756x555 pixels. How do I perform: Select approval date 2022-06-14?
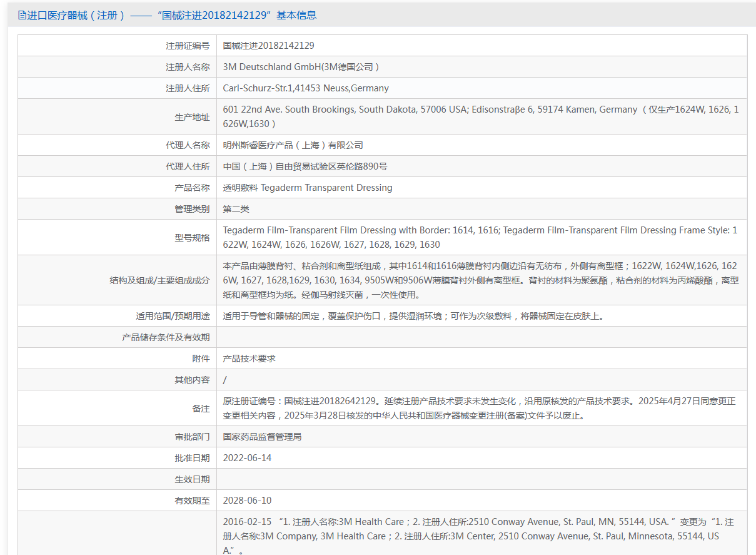[x=248, y=458]
